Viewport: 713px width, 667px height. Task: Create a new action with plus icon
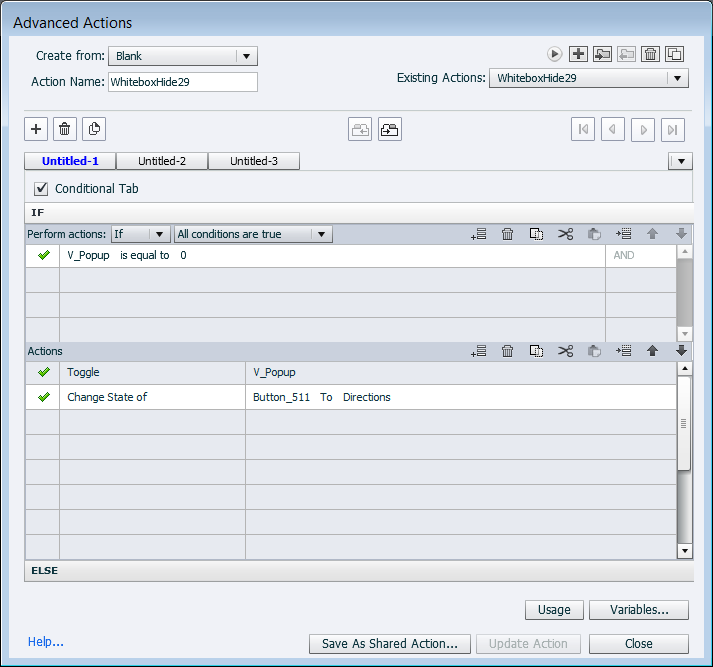[x=578, y=54]
